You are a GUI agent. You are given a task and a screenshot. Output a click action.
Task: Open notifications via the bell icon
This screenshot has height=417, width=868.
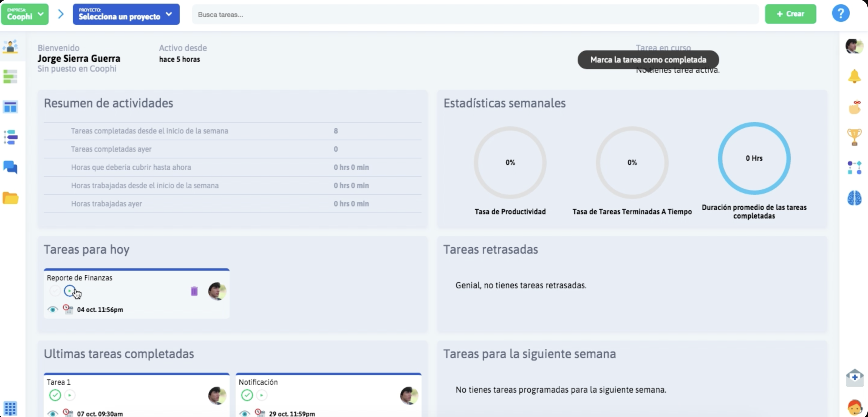click(x=854, y=76)
